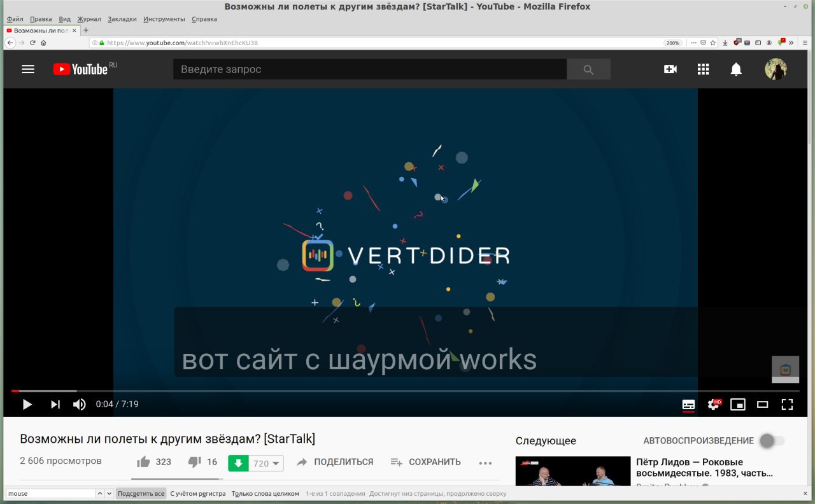
Task: Open Пётр Лидов video thumbnail
Action: (x=573, y=471)
